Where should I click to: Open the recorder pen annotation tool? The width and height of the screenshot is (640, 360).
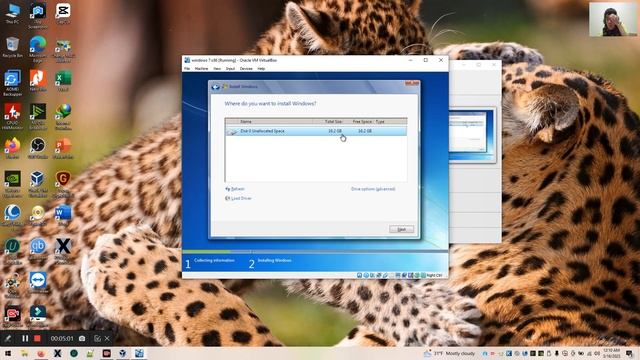click(8, 338)
